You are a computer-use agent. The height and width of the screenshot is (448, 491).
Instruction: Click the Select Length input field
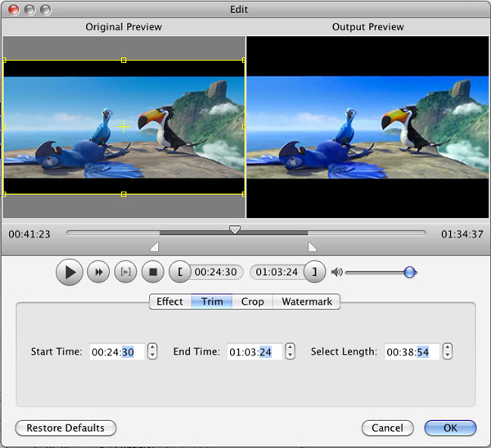pyautogui.click(x=412, y=351)
